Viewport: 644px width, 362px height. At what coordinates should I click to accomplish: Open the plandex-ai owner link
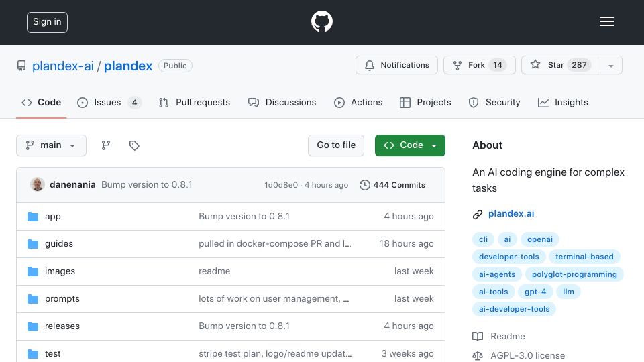pyautogui.click(x=63, y=66)
